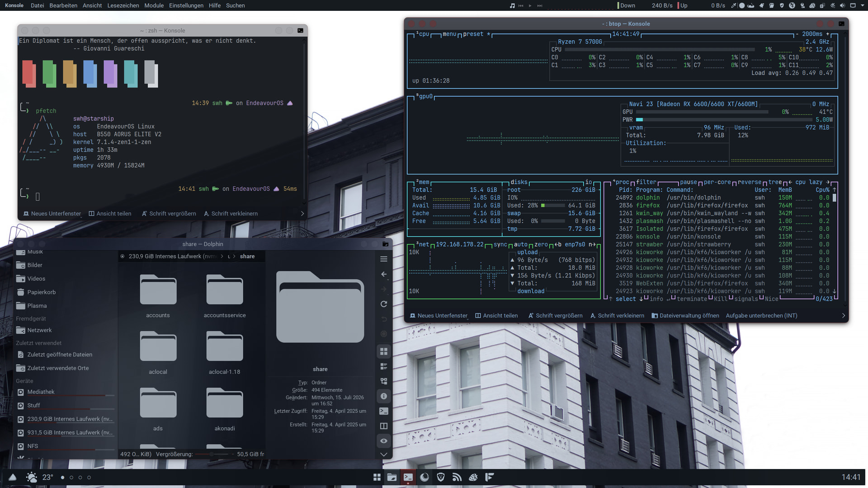This screenshot has height=488, width=868.
Task: Open the Module menu
Action: pos(154,5)
